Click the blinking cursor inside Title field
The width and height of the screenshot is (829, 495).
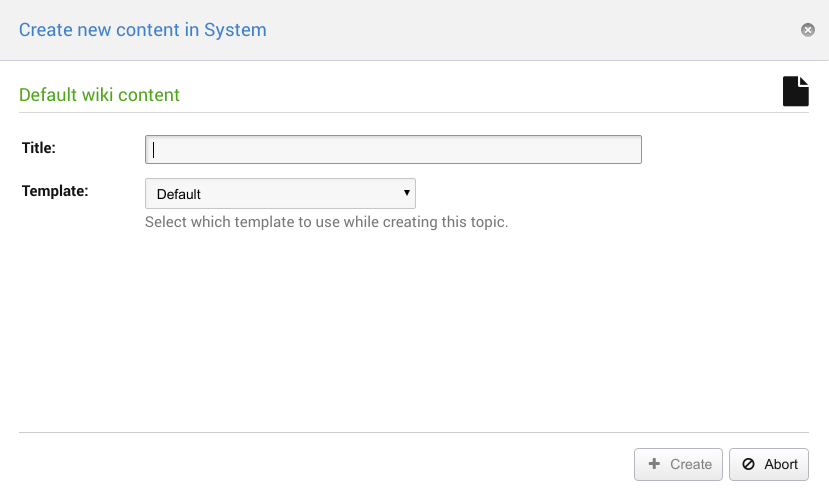coord(153,150)
